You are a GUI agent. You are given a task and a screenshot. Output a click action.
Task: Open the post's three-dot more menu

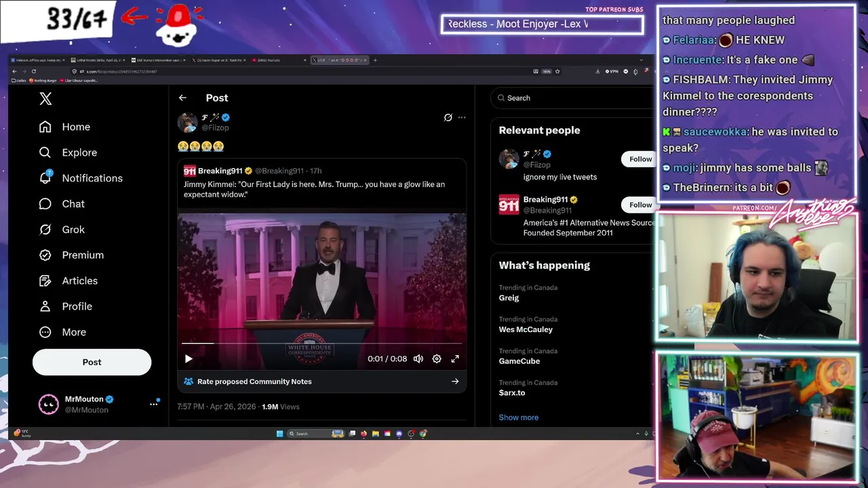tap(462, 117)
